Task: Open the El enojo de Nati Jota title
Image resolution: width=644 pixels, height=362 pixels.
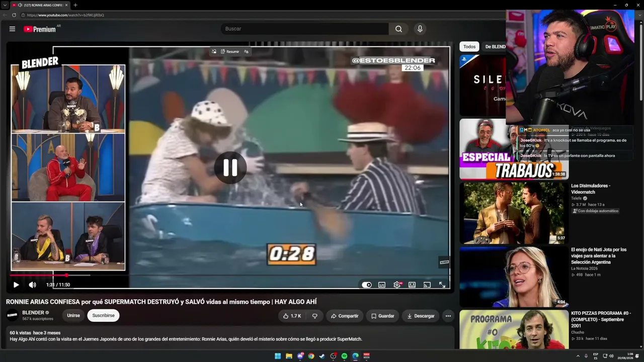Action: (x=599, y=256)
